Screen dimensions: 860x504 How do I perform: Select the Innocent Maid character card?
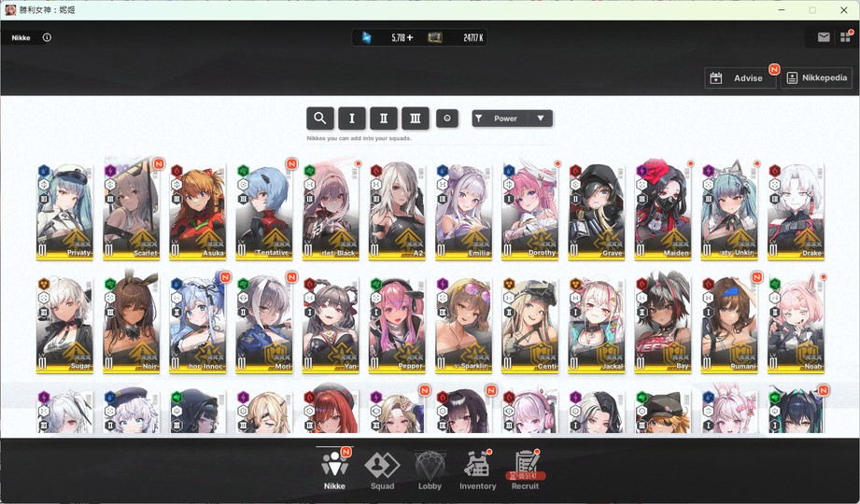[x=197, y=325]
